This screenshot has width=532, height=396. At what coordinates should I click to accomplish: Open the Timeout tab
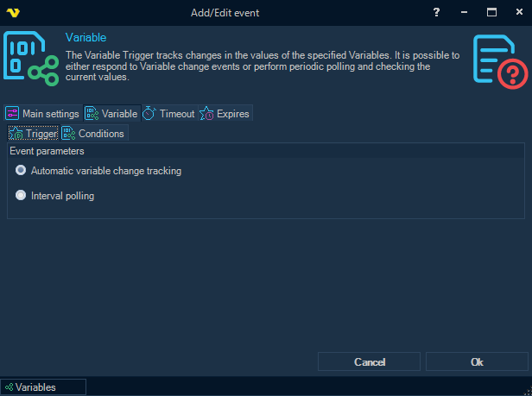(176, 114)
